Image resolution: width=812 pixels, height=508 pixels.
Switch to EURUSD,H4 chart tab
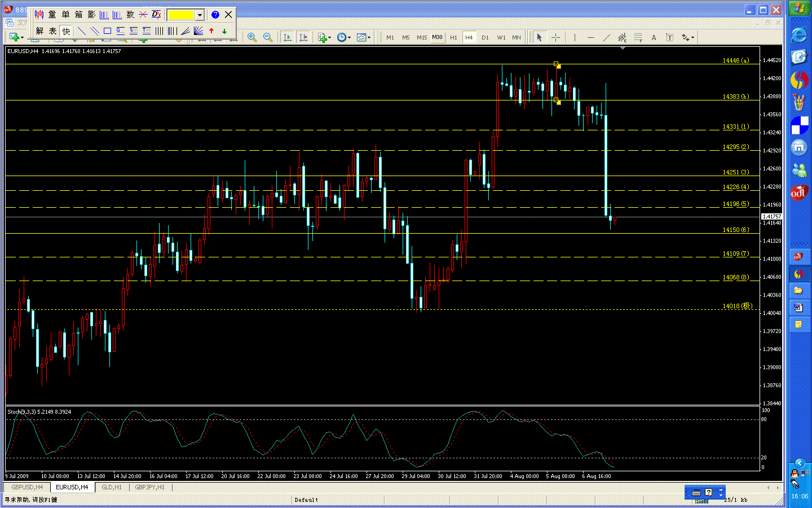(x=72, y=487)
